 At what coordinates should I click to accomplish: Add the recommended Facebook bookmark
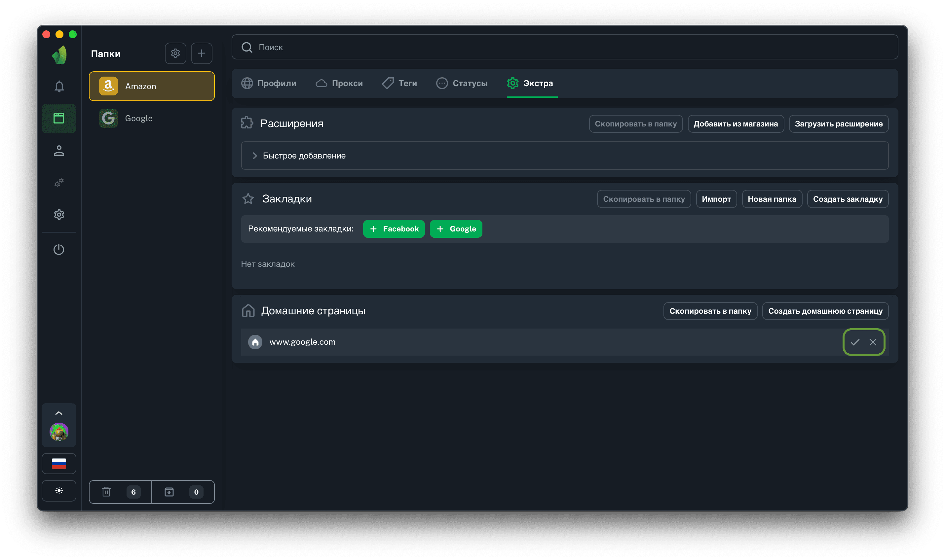[394, 229]
